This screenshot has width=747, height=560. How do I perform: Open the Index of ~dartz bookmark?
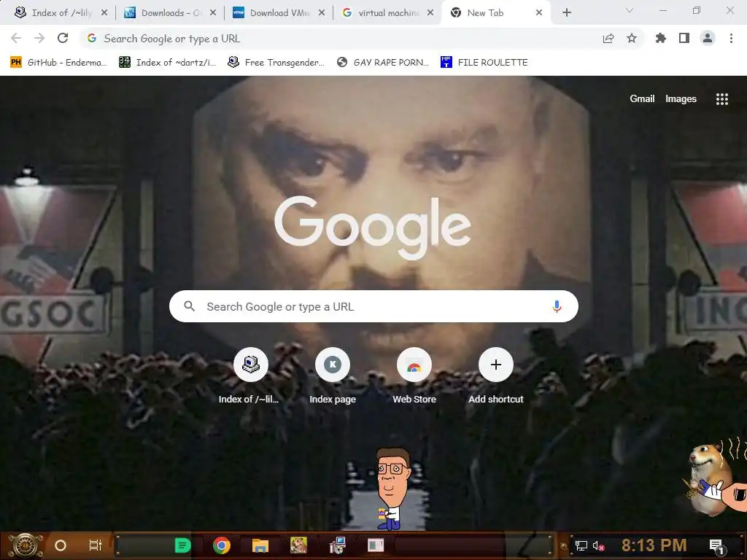167,63
